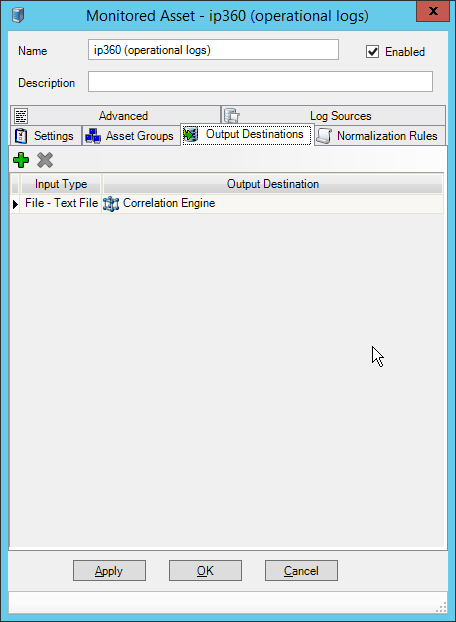Click the Name text field
456x622 pixels.
pos(213,50)
